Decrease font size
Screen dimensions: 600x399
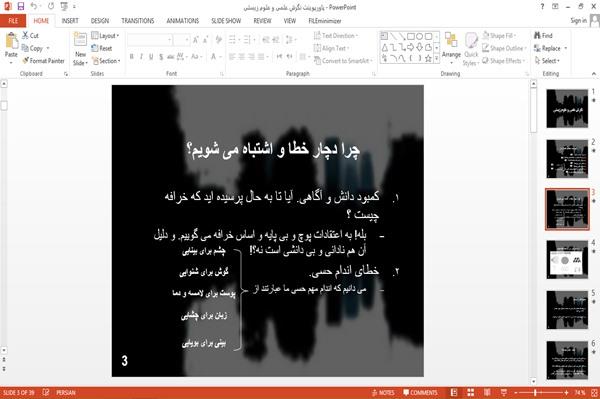pos(205,40)
